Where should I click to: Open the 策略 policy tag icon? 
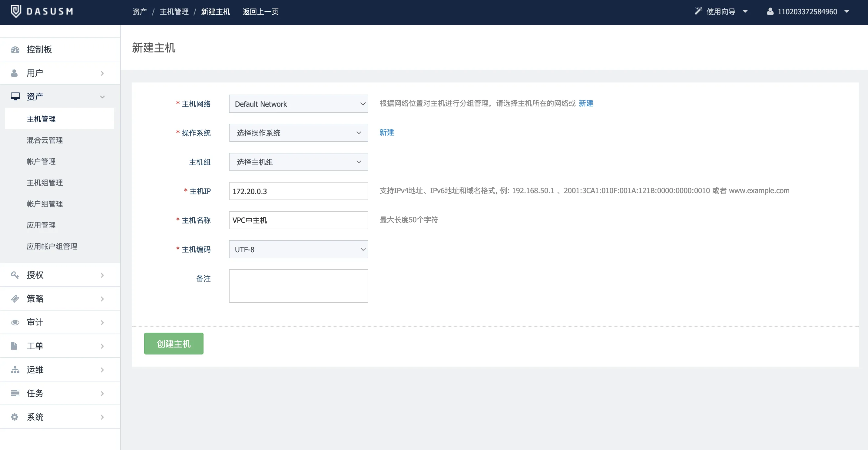point(15,299)
